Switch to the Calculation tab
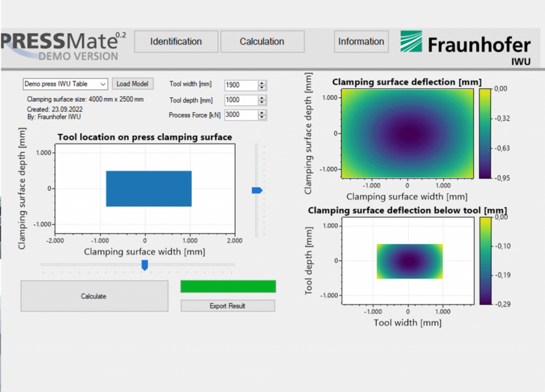Viewport: 545px width, 392px height. pyautogui.click(x=262, y=42)
